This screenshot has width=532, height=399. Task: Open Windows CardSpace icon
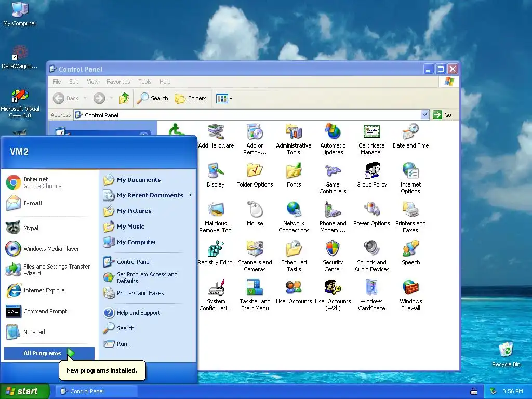(x=371, y=296)
